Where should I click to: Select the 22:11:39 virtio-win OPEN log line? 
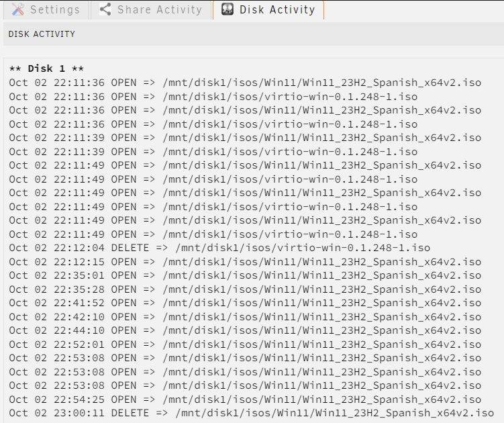[x=213, y=152]
